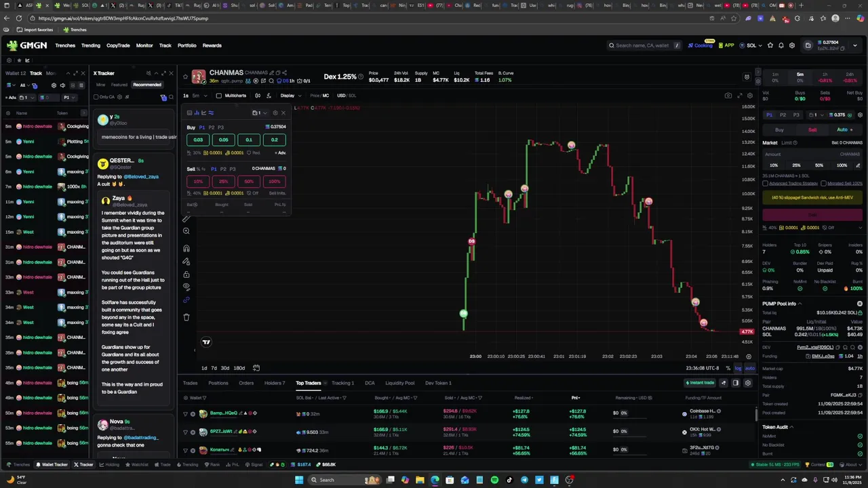This screenshot has width=868, height=488.
Task: Select the 30d chart range
Action: coord(225,368)
